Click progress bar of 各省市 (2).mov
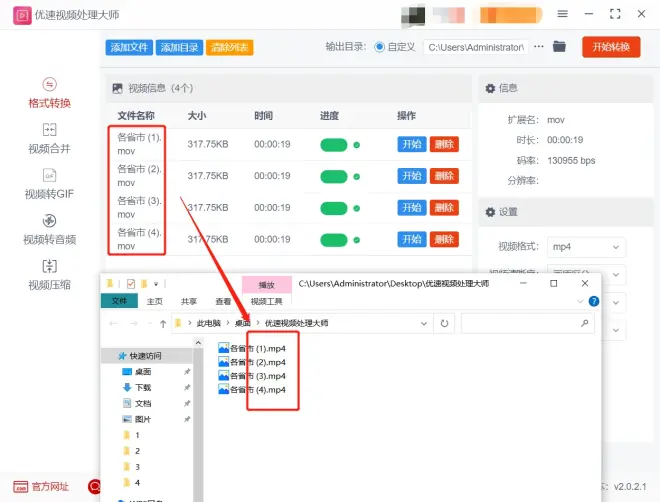 (334, 177)
